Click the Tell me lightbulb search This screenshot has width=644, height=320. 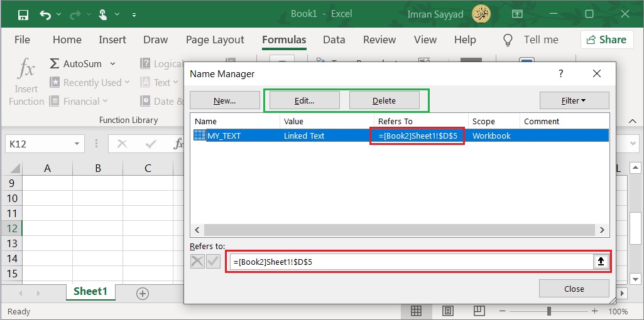(x=508, y=40)
